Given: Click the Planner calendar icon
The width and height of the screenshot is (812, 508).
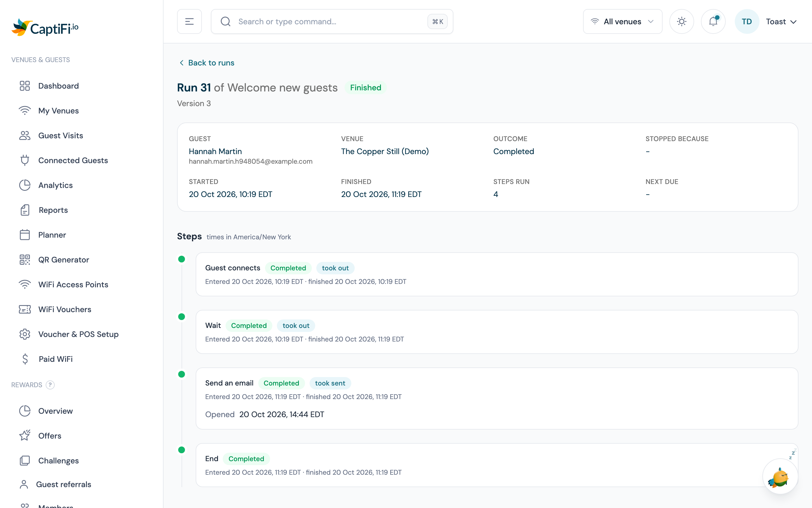Looking at the screenshot, I should tap(25, 235).
